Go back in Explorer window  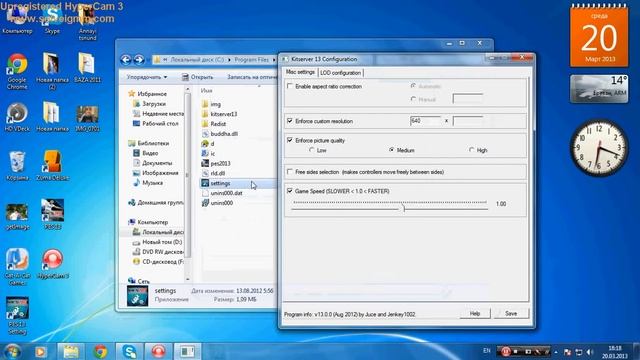point(126,60)
